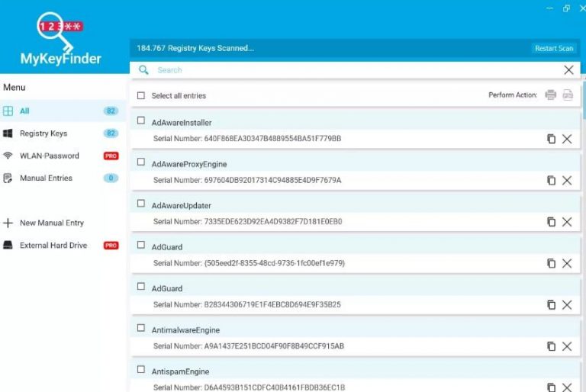
Task: Minimize the MyKeyFinder window
Action: (x=549, y=8)
